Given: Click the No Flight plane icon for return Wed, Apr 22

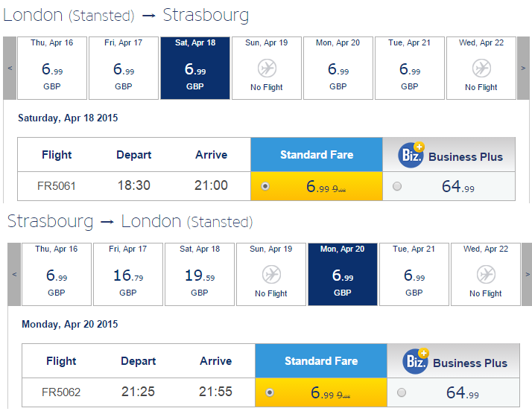Looking at the screenshot, I should [x=486, y=275].
